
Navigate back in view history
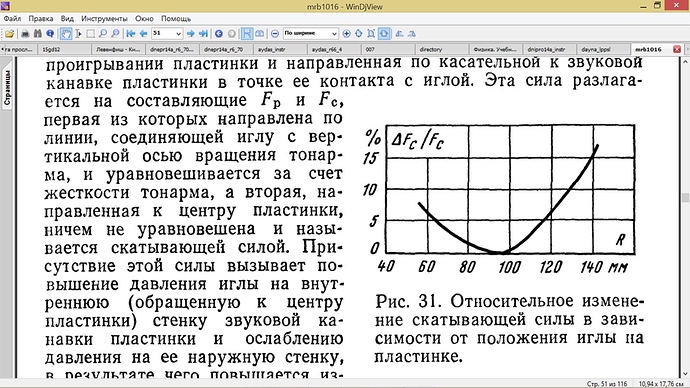coord(219,33)
